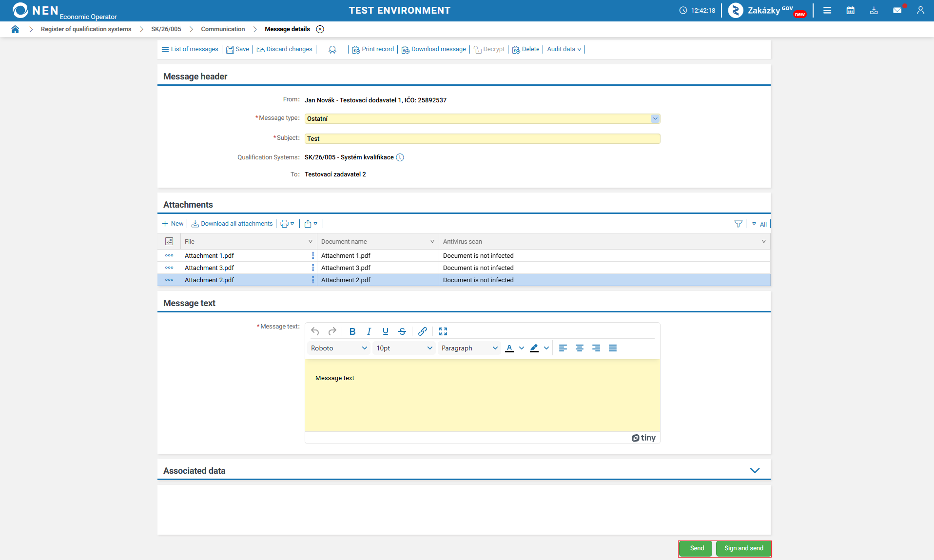Open Roboto font family dropdown

[x=339, y=348]
